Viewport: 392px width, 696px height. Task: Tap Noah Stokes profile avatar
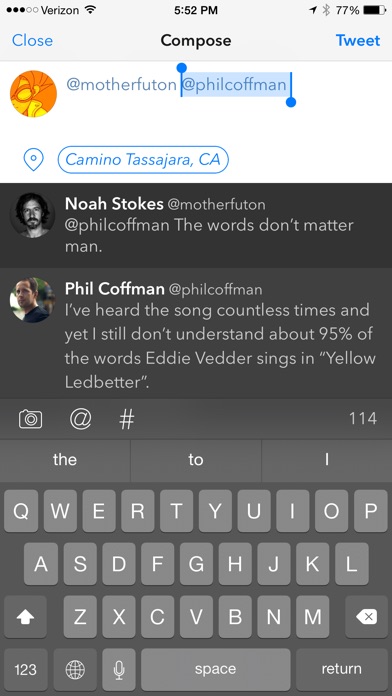(32, 215)
